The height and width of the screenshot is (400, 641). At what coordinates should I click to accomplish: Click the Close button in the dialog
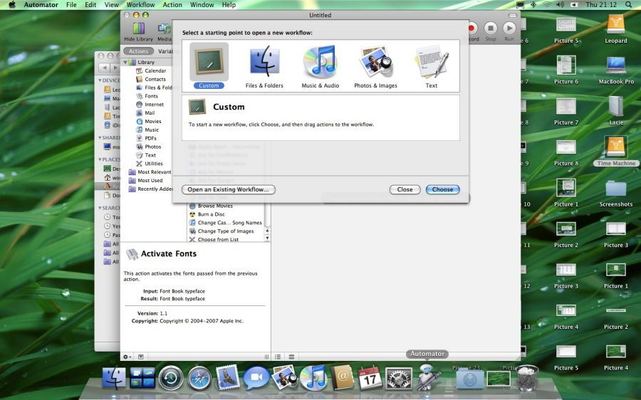[x=405, y=189]
